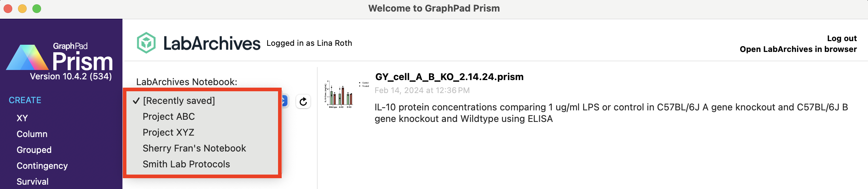Create a new Survival table

tap(33, 181)
